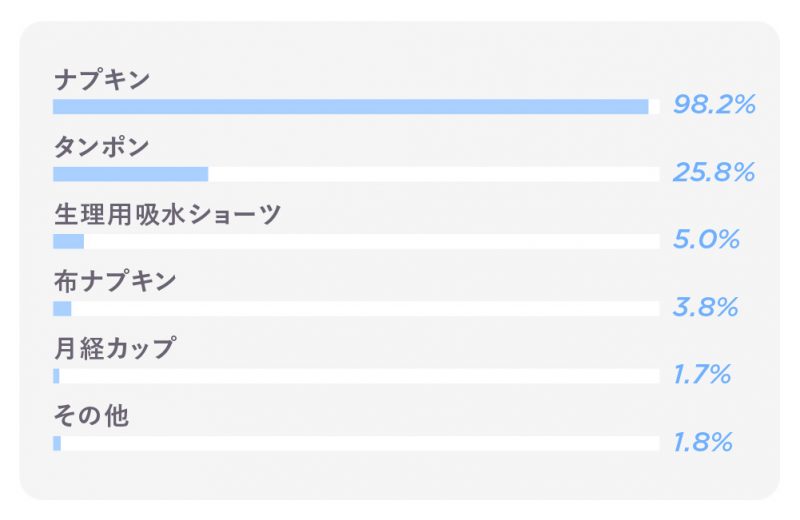Click the ナプキン label
Image resolution: width=800 pixels, height=520 pixels.
click(x=102, y=79)
